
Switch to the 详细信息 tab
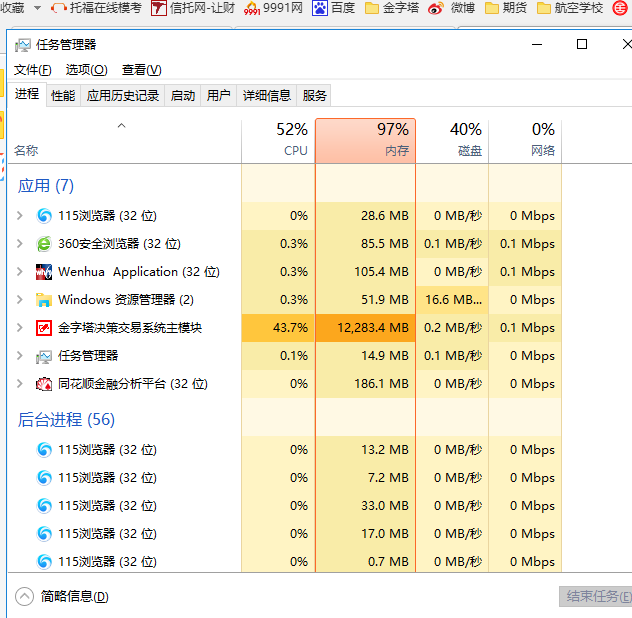(266, 96)
